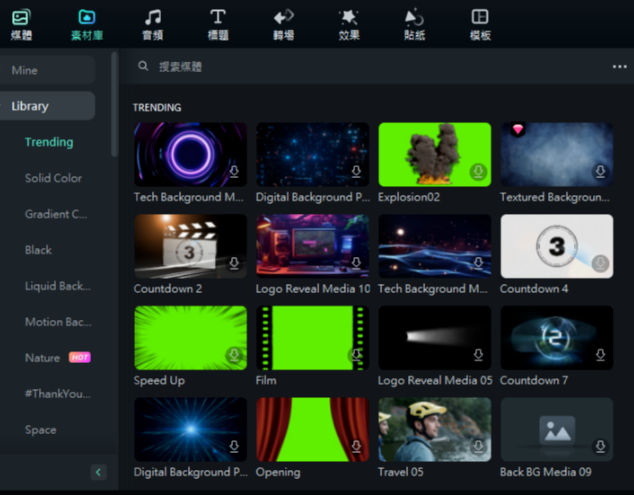Open the 轉場 transitions icon
This screenshot has height=495, width=634.
[283, 17]
